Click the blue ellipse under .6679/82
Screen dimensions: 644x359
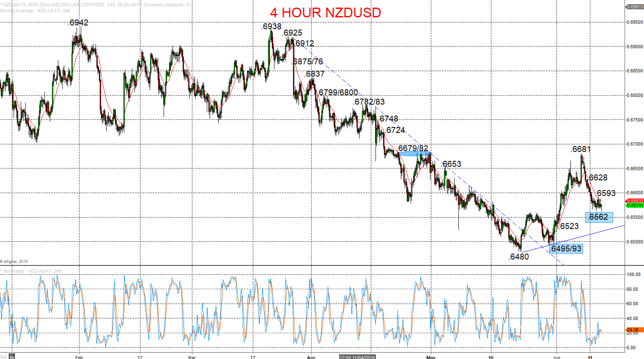(x=415, y=154)
